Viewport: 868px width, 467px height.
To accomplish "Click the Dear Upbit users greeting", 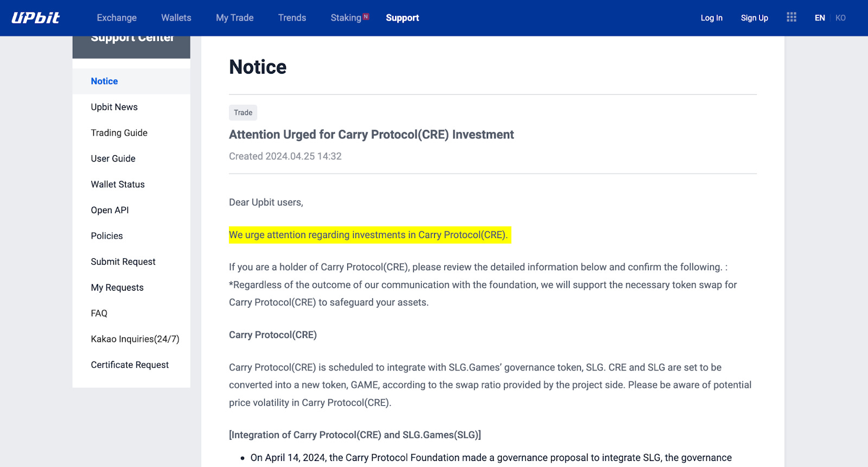I will 266,202.
